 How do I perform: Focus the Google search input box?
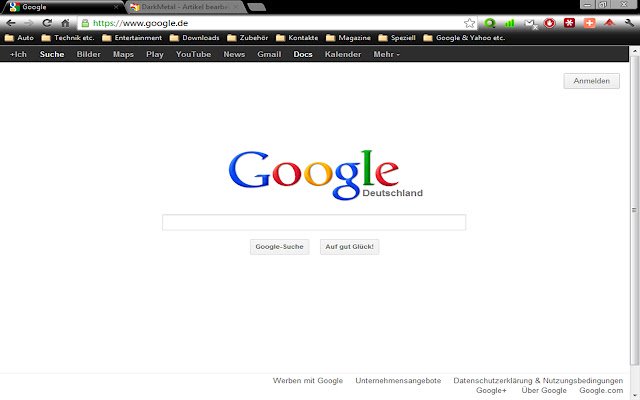314,222
